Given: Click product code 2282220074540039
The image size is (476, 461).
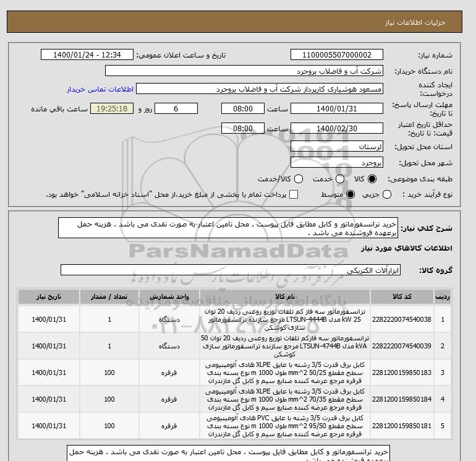Looking at the screenshot, I should click(402, 346).
